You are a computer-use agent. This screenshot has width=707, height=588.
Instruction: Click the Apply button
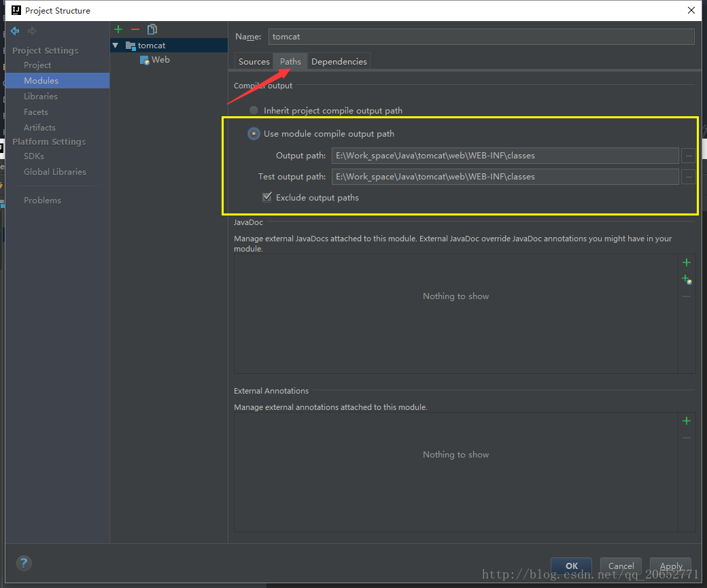(670, 566)
